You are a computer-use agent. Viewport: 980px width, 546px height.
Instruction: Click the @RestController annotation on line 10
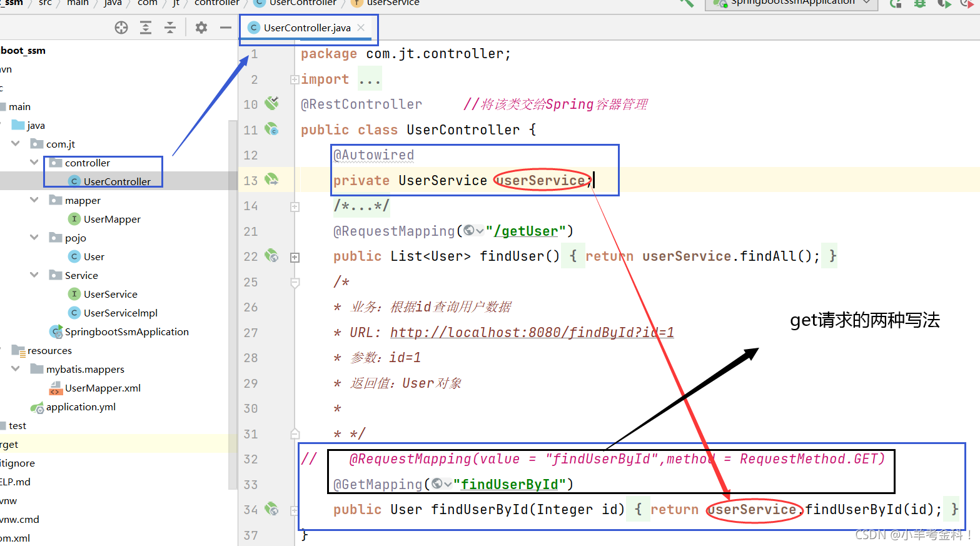(361, 104)
